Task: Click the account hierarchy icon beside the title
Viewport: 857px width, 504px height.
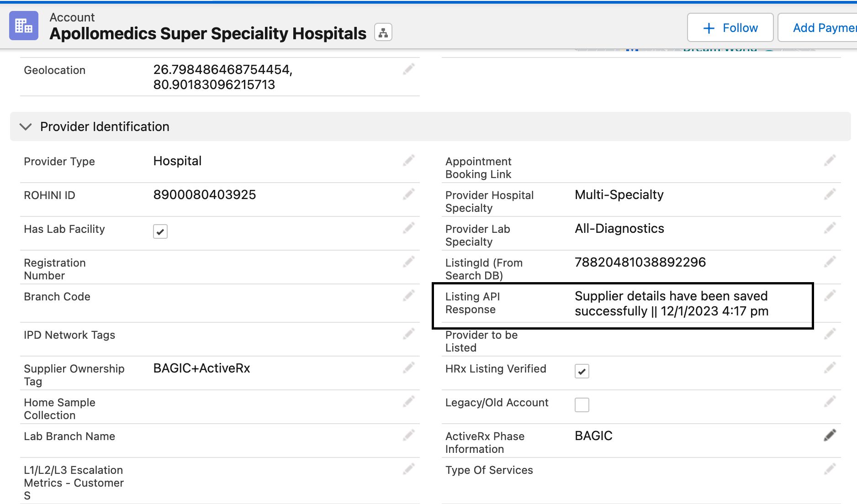Action: coord(383,32)
